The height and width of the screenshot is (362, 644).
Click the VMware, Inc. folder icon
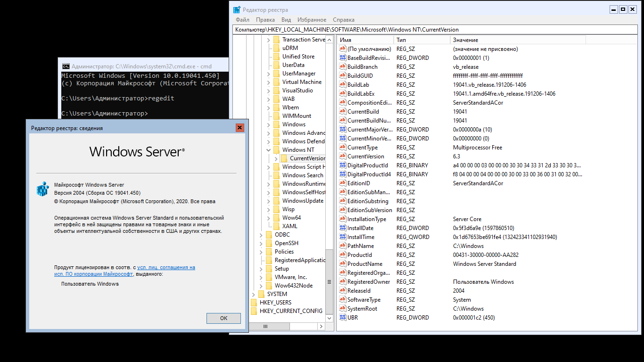[x=269, y=277]
